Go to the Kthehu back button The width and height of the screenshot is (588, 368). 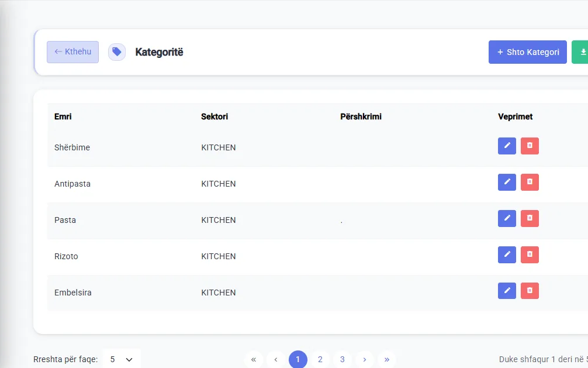[x=72, y=52]
